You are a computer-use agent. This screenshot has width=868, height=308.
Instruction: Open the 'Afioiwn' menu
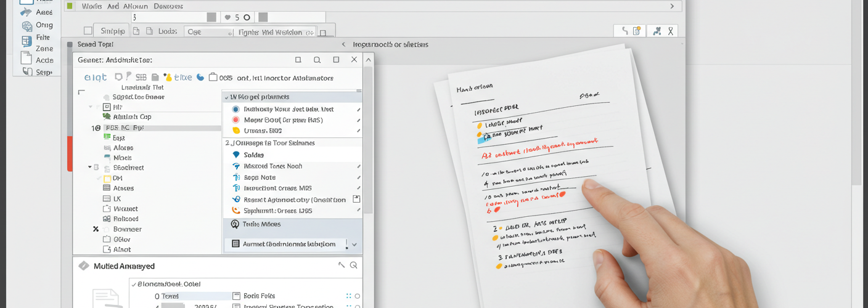coord(136,6)
